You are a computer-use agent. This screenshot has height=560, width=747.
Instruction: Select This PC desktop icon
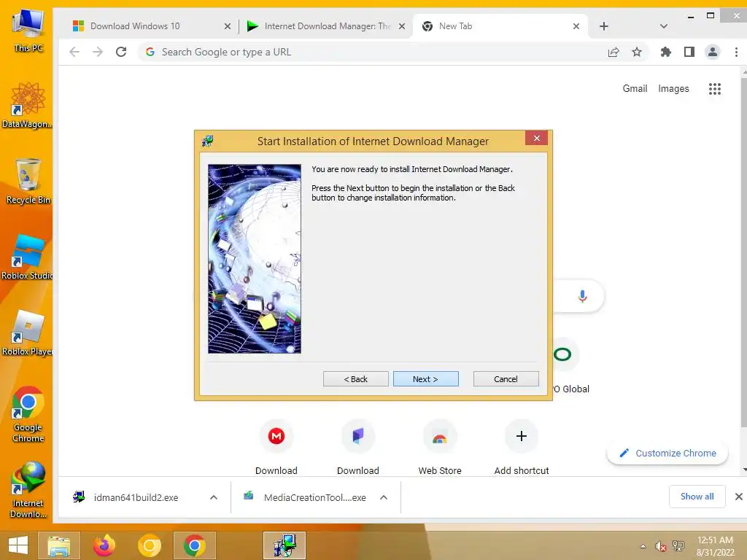[28, 29]
